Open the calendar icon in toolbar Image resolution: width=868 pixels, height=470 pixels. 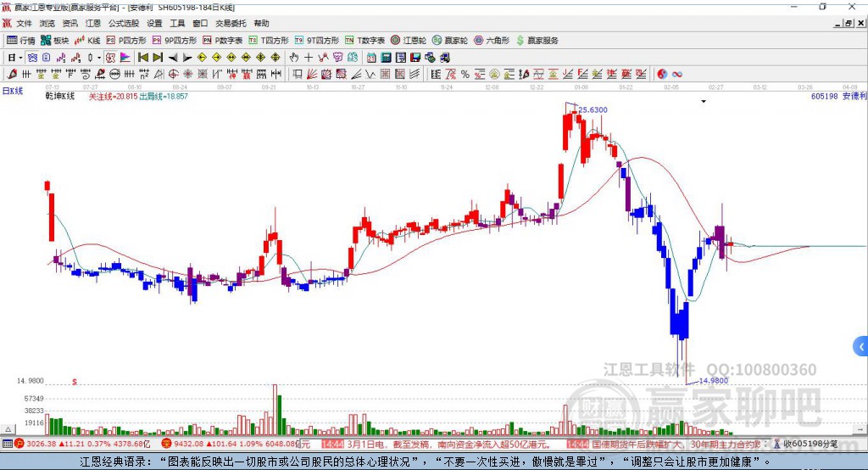point(371,57)
